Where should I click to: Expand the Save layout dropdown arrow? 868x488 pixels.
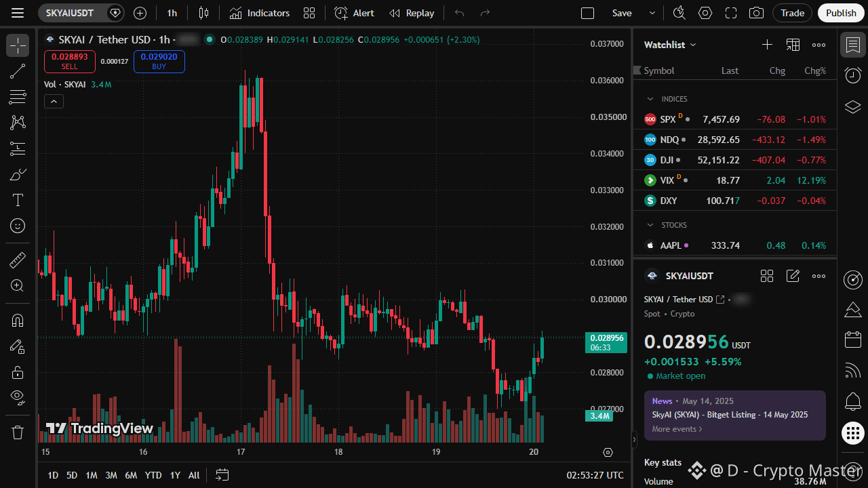pos(652,13)
